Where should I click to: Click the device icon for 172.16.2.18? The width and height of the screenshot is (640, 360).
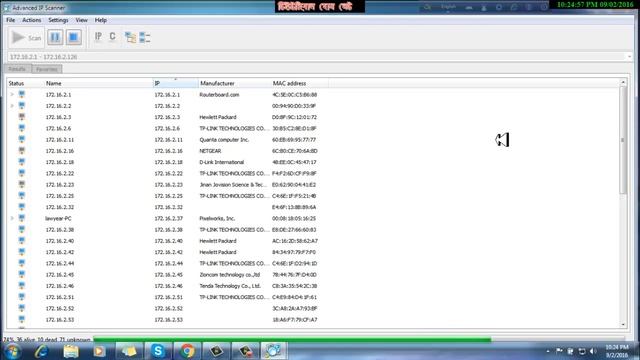(x=22, y=162)
